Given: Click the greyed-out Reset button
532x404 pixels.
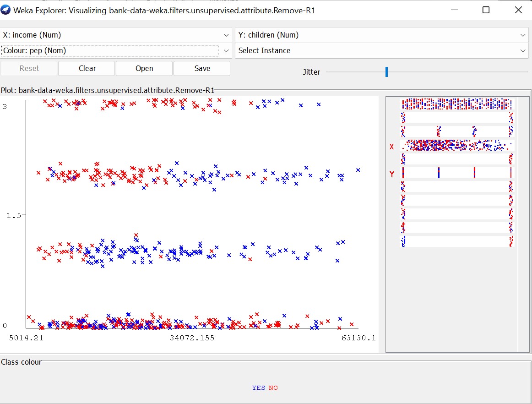Looking at the screenshot, I should (x=29, y=68).
